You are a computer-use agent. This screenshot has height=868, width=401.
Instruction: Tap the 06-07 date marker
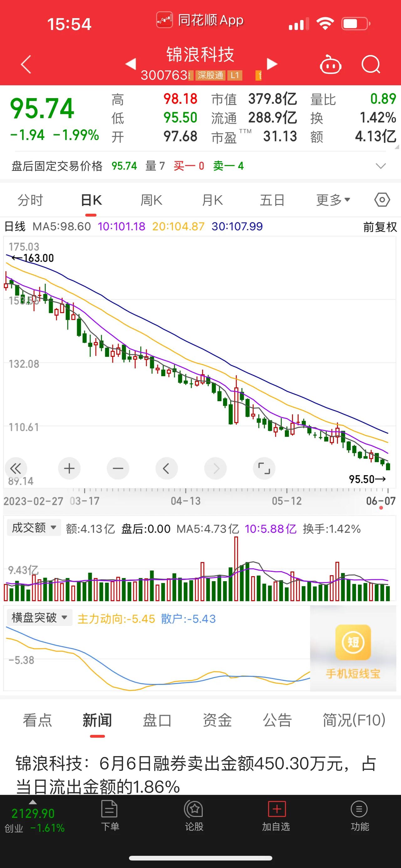click(381, 501)
